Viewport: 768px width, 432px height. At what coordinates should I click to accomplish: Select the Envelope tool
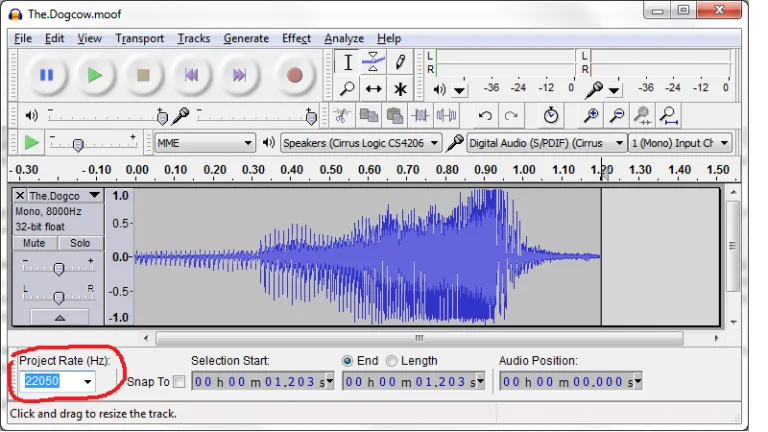pyautogui.click(x=373, y=62)
